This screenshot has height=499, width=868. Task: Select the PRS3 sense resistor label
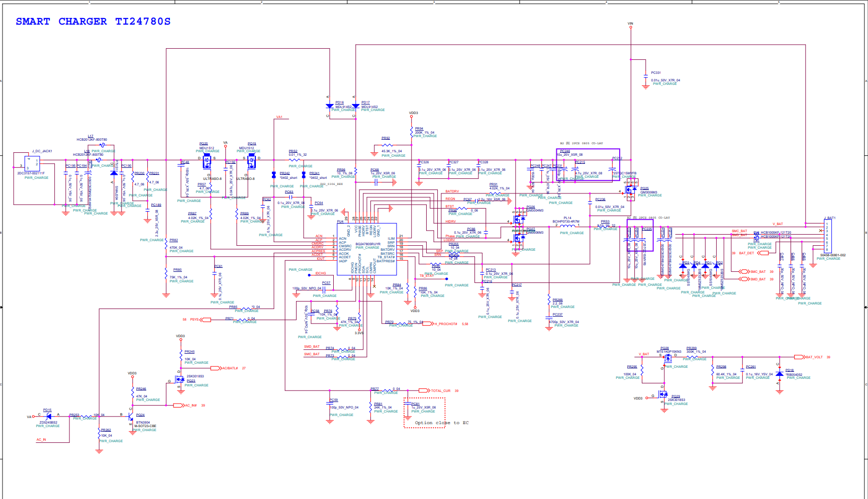[605, 222]
